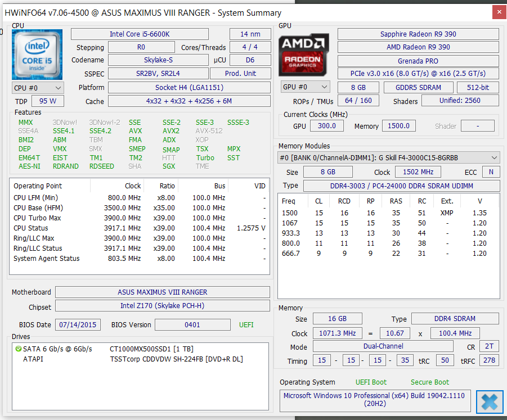The image size is (507, 420).
Task: Select the Dual-Channel memory mode field
Action: point(383,346)
